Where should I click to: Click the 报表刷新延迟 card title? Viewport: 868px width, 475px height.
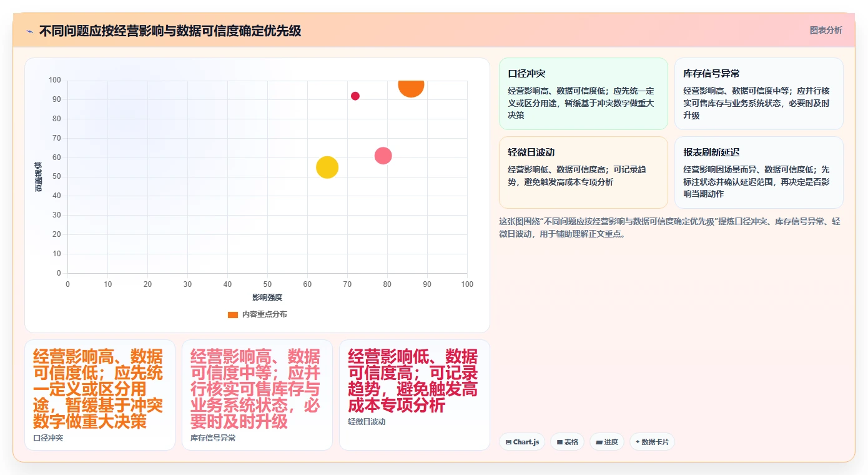pyautogui.click(x=711, y=152)
